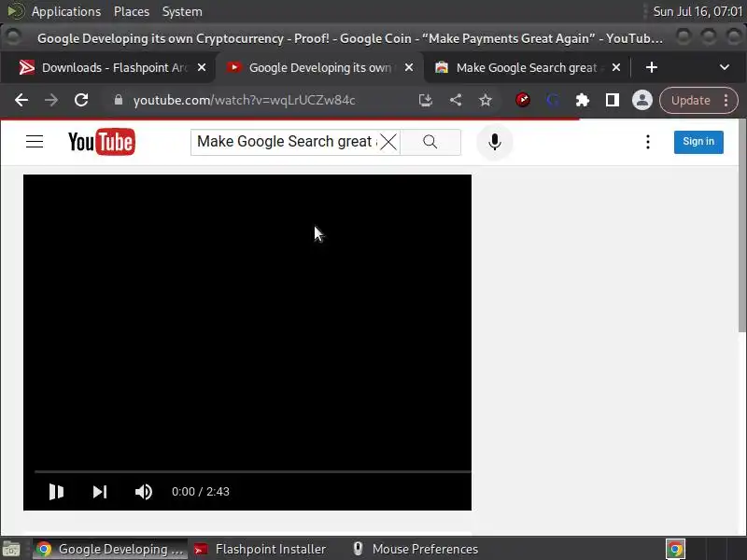
Task: Bookmark this page with the star
Action: click(486, 100)
